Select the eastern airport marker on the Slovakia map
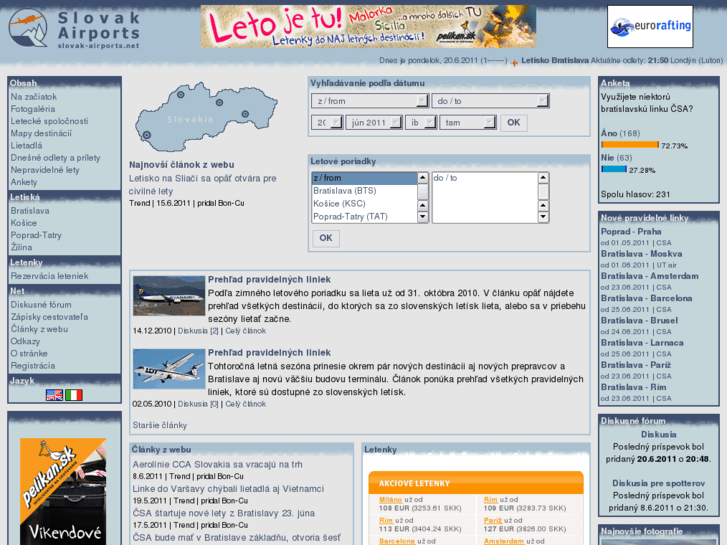 coord(245,114)
